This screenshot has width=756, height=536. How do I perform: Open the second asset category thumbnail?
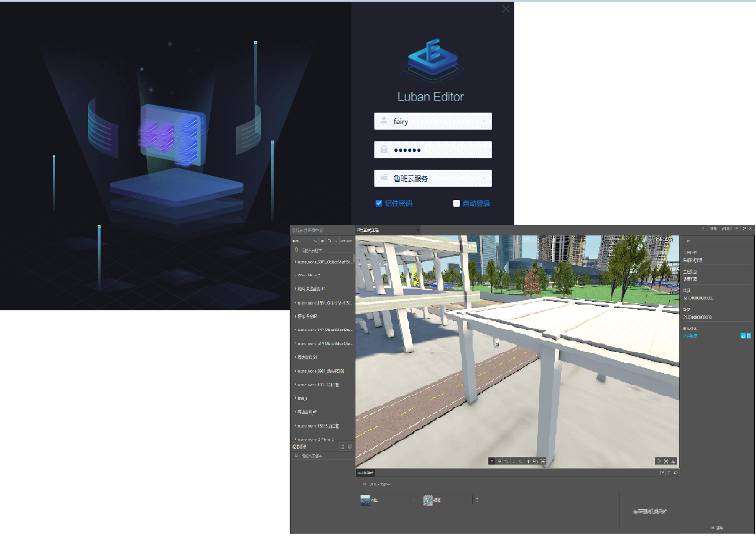click(x=428, y=500)
